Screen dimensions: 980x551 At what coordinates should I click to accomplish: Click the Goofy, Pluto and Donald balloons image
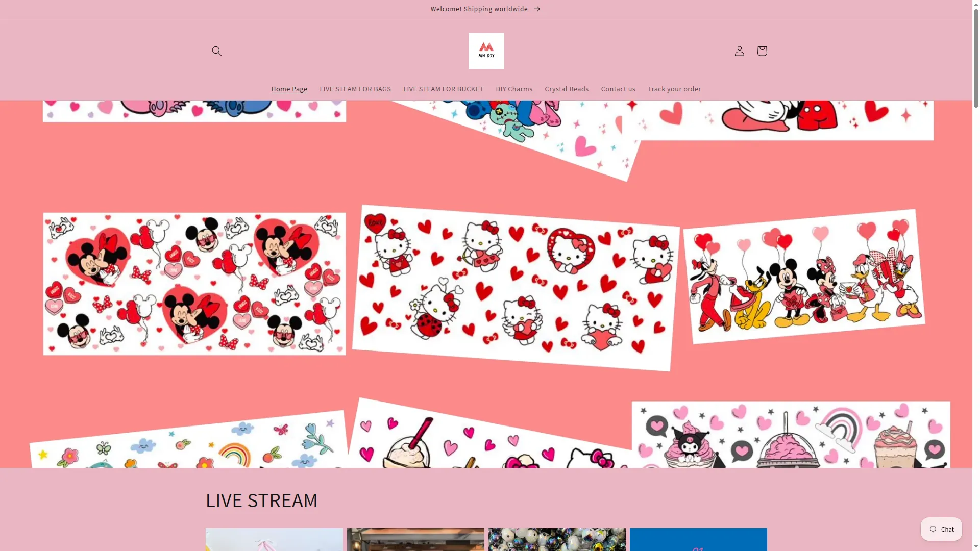click(804, 276)
